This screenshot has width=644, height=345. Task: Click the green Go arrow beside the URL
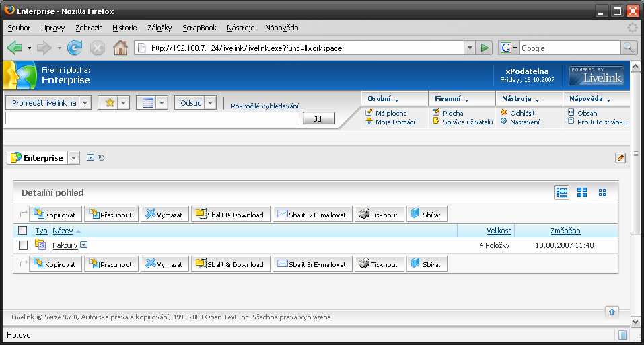[485, 48]
